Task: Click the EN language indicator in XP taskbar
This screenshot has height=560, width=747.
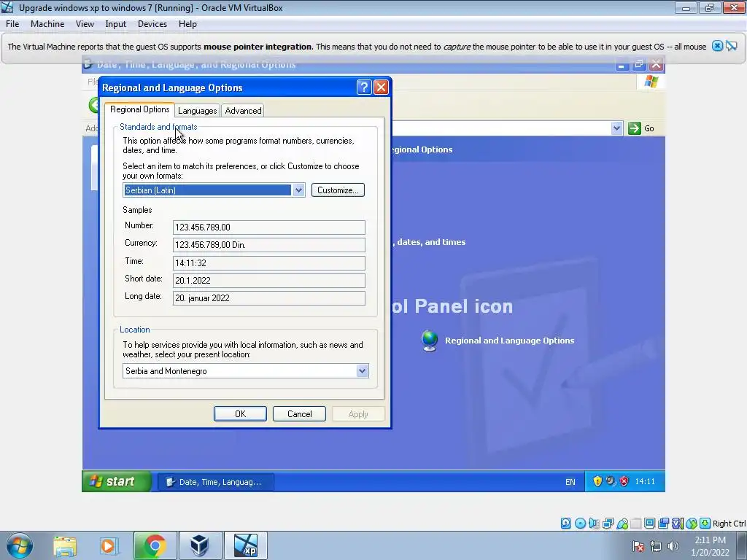Action: pyautogui.click(x=570, y=482)
